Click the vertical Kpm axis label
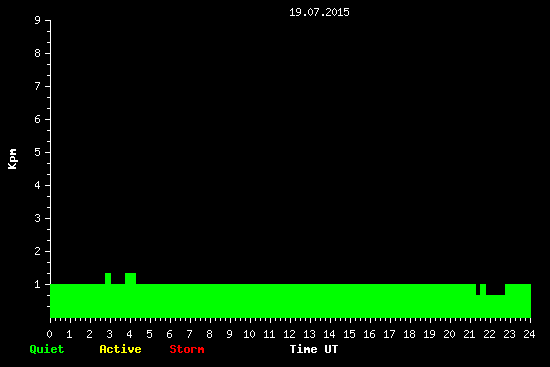Viewport: 550px width, 367px height. click(12, 159)
